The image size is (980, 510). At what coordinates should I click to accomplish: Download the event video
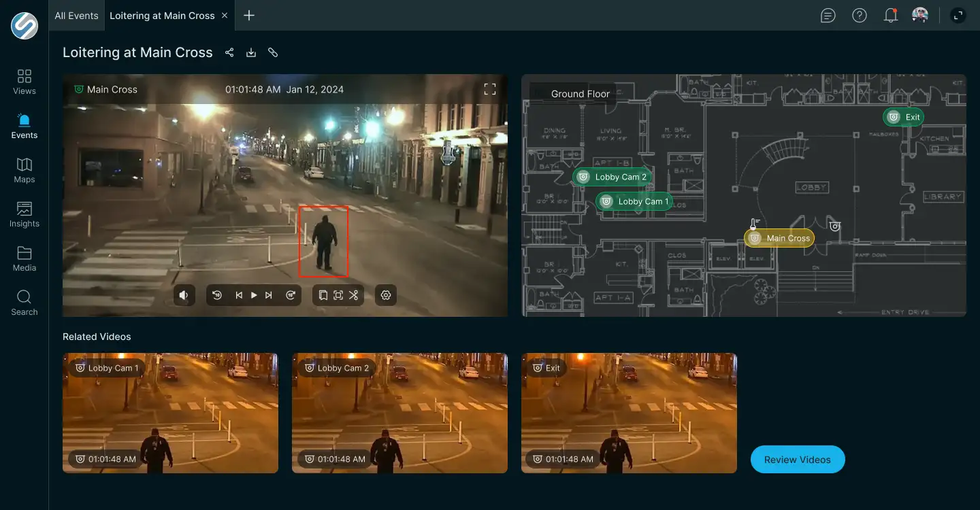click(251, 52)
